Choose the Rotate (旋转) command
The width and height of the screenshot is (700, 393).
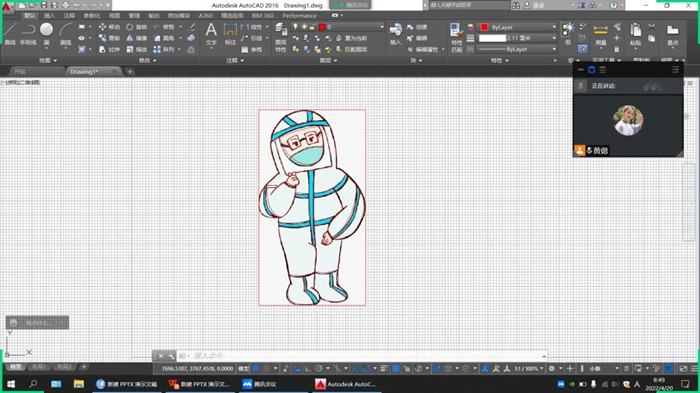pos(137,27)
